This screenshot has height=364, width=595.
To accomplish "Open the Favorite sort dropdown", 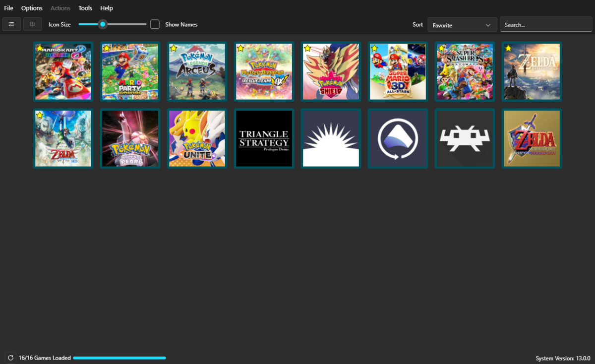I will (x=462, y=25).
